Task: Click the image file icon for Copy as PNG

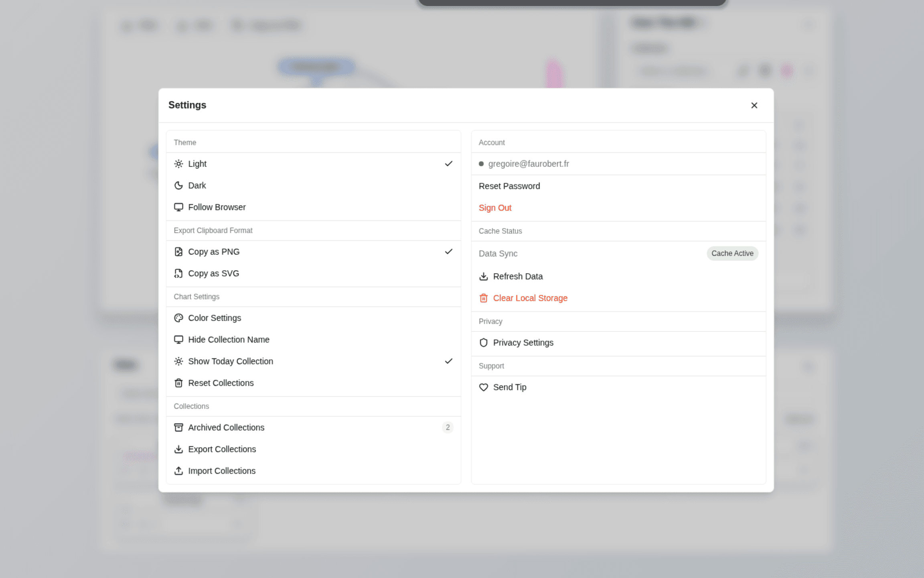Action: [178, 252]
